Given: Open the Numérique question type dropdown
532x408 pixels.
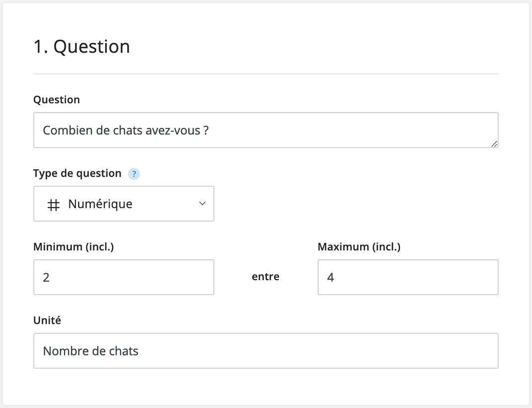Looking at the screenshot, I should [124, 204].
